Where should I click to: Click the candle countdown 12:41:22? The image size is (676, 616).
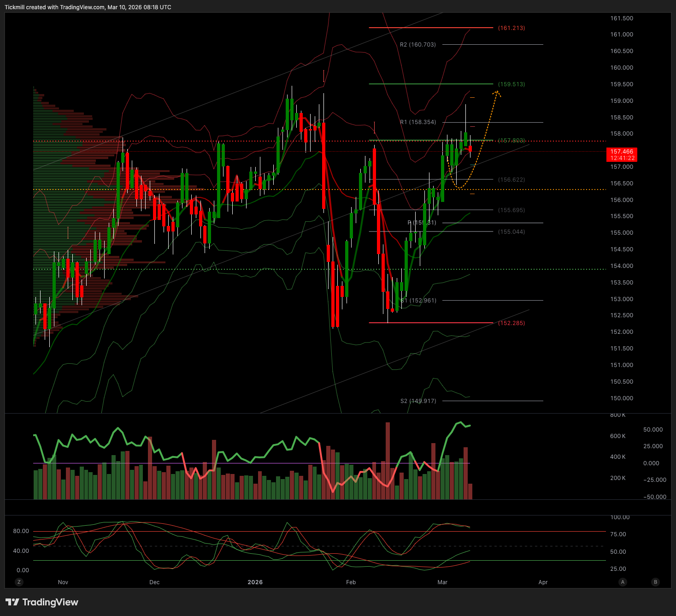[x=622, y=158]
